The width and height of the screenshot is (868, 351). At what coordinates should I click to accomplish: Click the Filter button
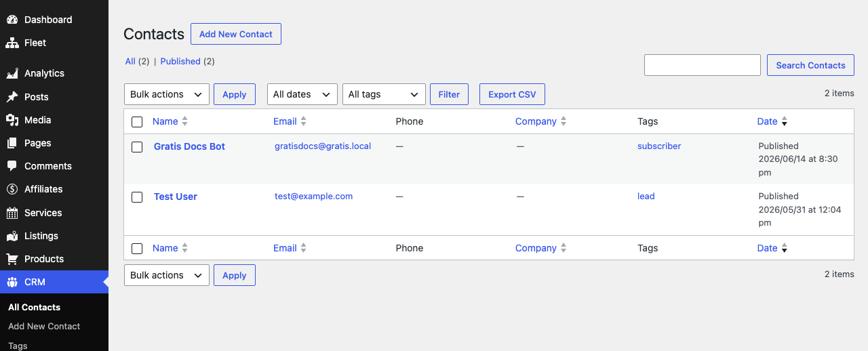click(449, 94)
